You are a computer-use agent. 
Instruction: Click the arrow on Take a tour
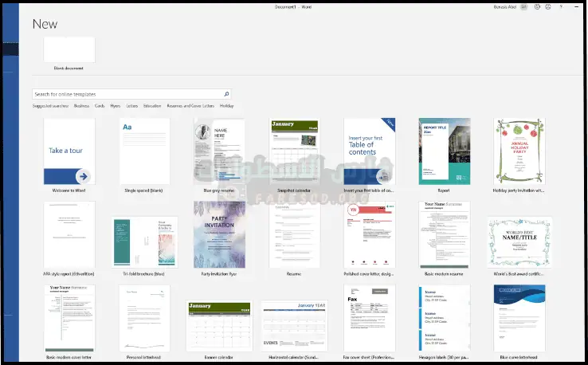[83, 176]
